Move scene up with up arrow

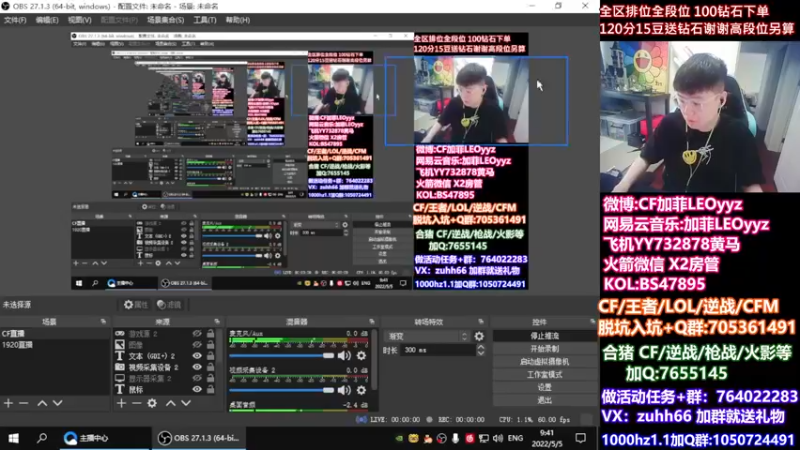pos(42,403)
